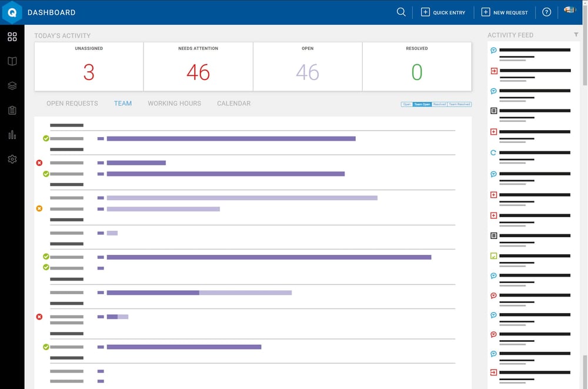Click the New Request button label
This screenshot has width=588, height=389.
point(510,12)
